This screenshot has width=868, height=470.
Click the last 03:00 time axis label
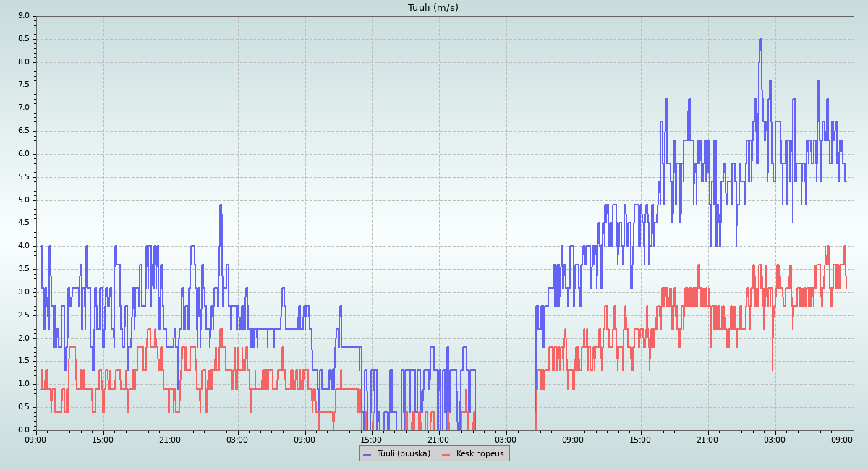(775, 439)
